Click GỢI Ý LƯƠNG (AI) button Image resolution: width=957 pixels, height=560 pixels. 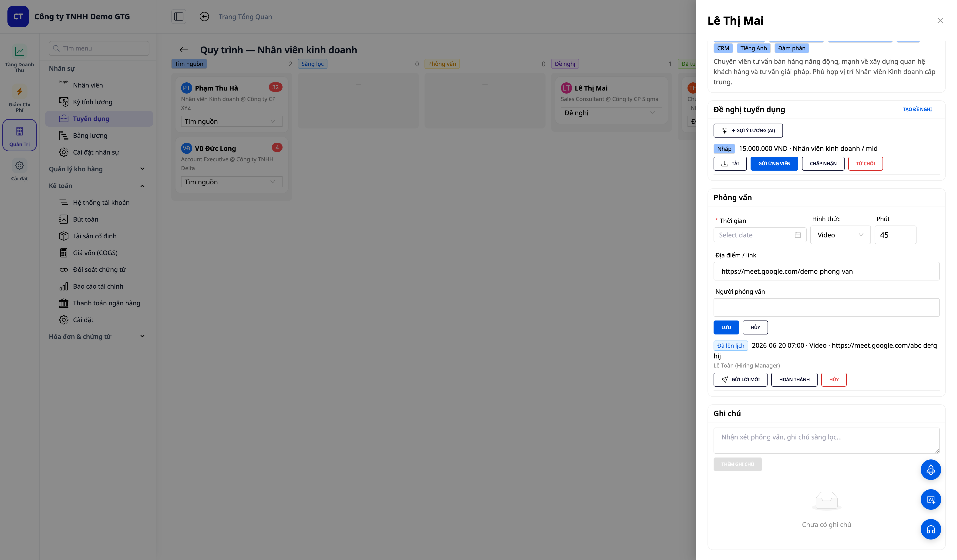click(x=748, y=130)
